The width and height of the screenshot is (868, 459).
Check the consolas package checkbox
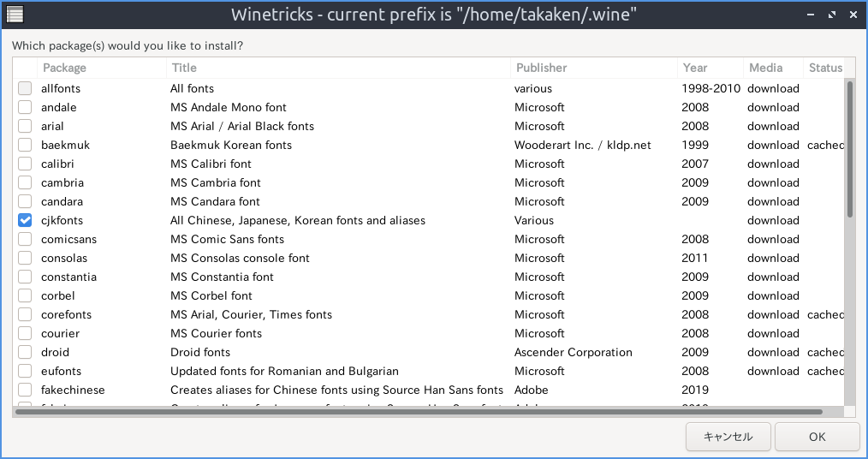[25, 258]
